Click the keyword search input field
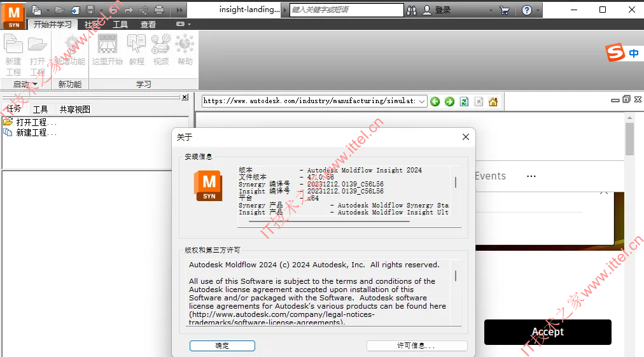This screenshot has width=644, height=357. click(347, 10)
